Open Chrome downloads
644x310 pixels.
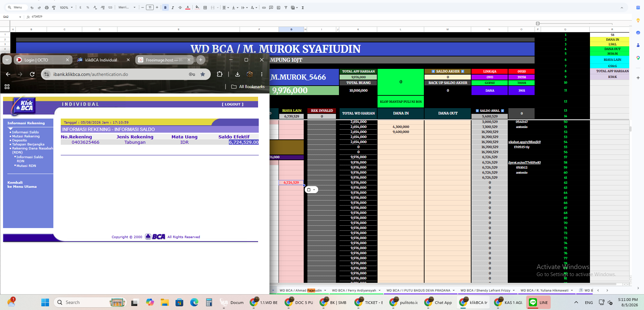238,74
